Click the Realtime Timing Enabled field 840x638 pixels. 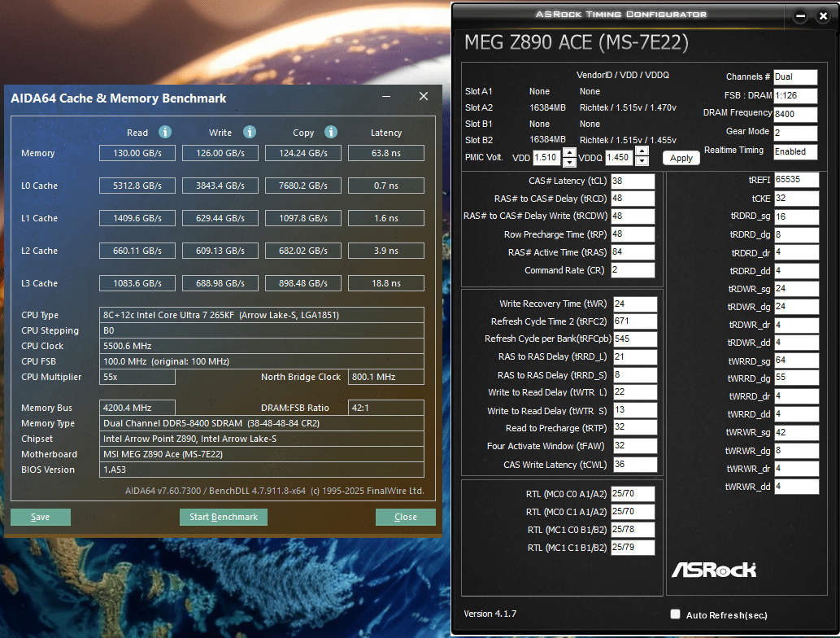[x=795, y=151]
